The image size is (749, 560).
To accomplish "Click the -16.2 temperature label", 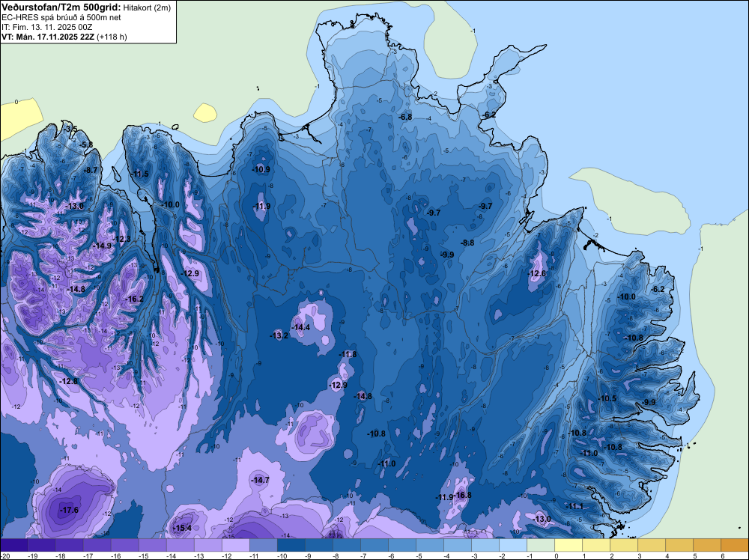I will click(x=134, y=299).
